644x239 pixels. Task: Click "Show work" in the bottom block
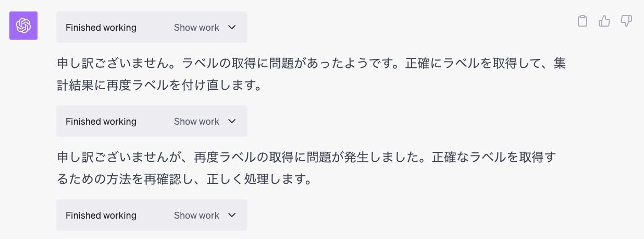[196, 216]
